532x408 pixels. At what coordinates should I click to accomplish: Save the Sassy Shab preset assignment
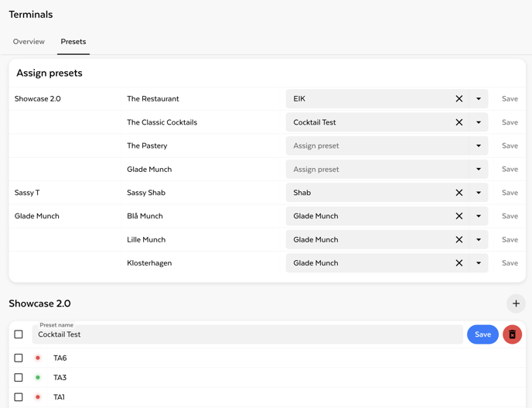coord(510,193)
